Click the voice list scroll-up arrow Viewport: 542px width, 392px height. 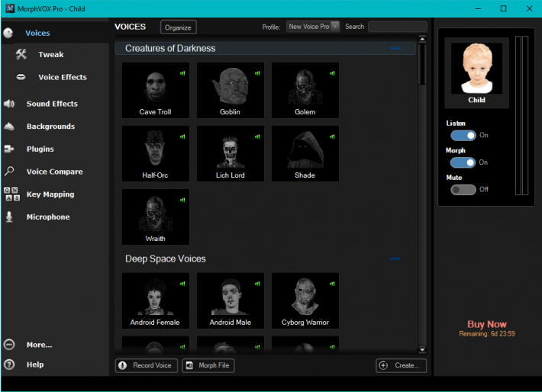tap(422, 39)
